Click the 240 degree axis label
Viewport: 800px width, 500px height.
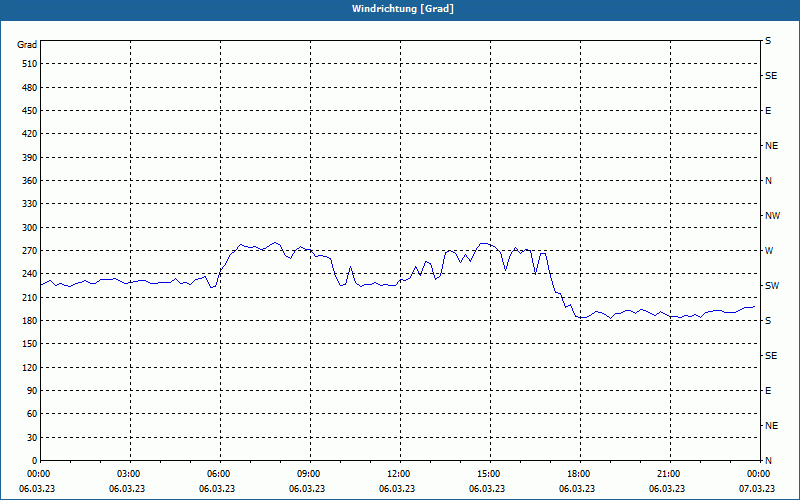click(x=29, y=273)
